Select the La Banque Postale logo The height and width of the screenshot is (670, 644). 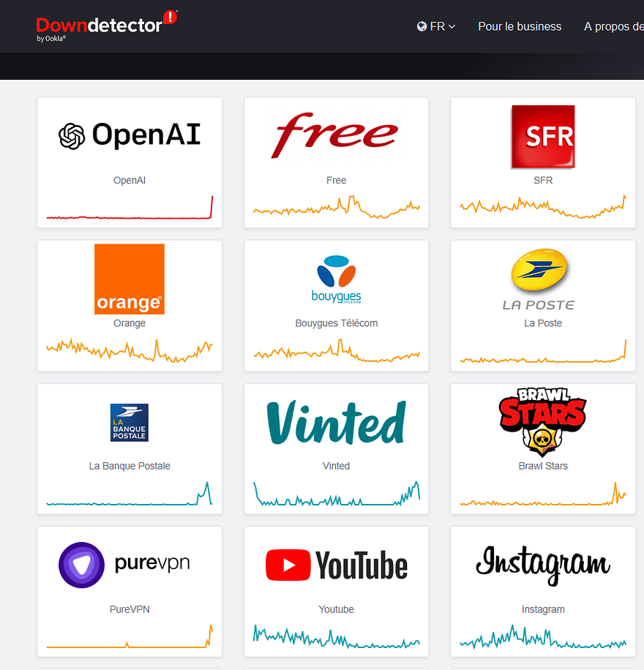130,422
